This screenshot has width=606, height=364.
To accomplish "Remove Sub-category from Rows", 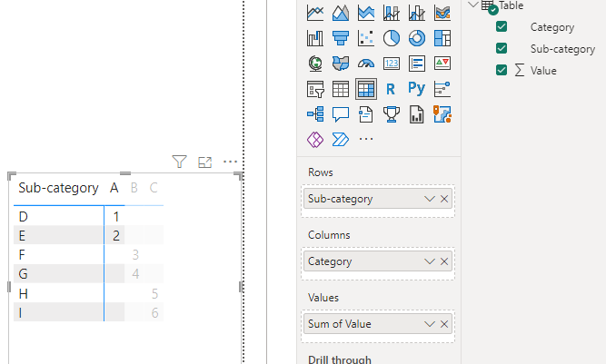I will pos(444,199).
